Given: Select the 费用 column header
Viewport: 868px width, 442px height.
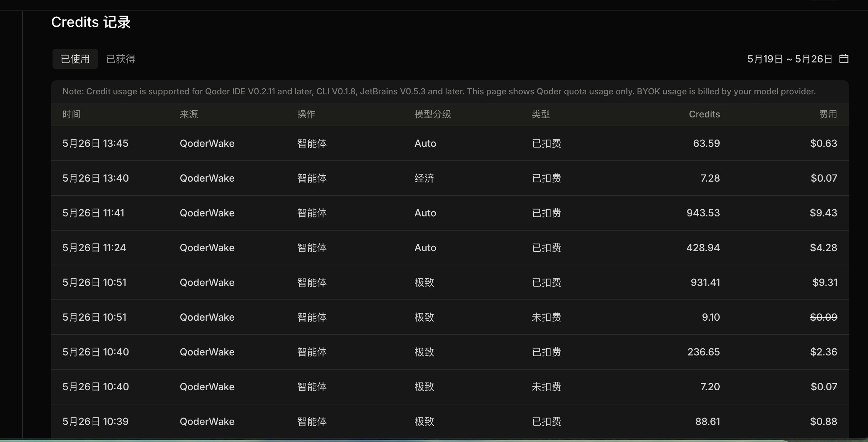Looking at the screenshot, I should click(x=828, y=114).
